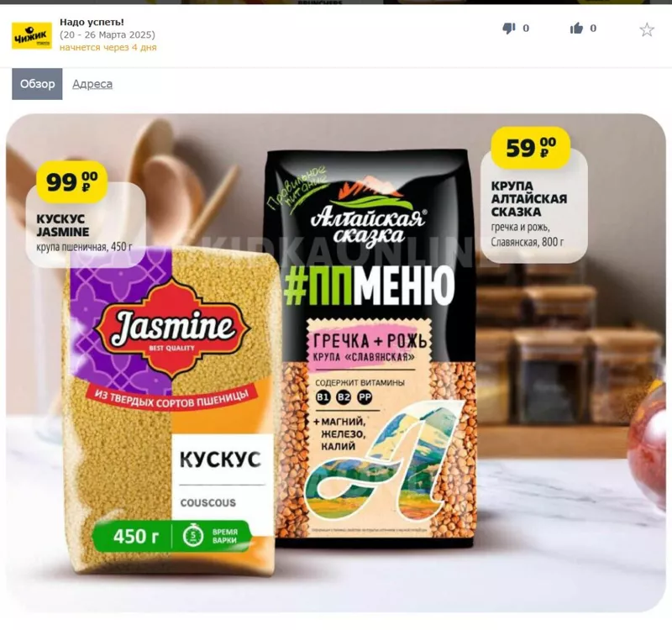The height and width of the screenshot is (630, 672).
Task: Click the начнется через 4 дня text
Action: (x=108, y=47)
